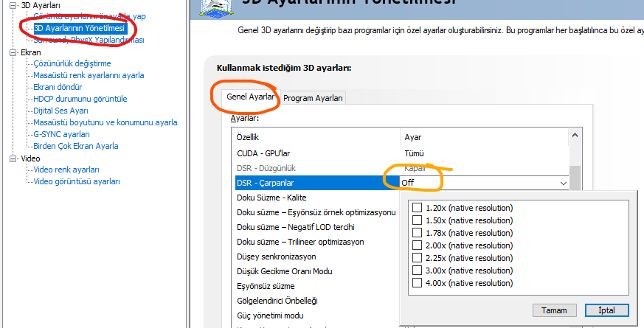Open Surround, PhysX Yapılandırması link
This screenshot has width=644, height=328.
[89, 41]
